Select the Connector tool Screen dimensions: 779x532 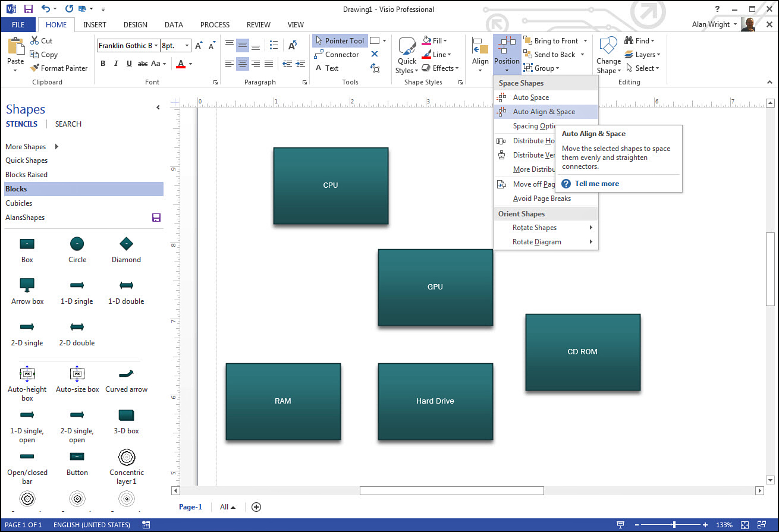[337, 54]
